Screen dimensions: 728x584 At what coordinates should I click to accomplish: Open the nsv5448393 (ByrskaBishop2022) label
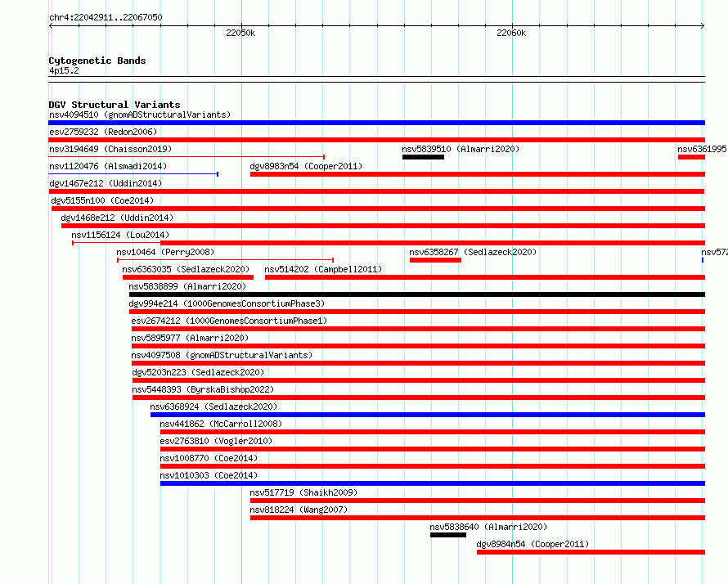[x=204, y=389]
